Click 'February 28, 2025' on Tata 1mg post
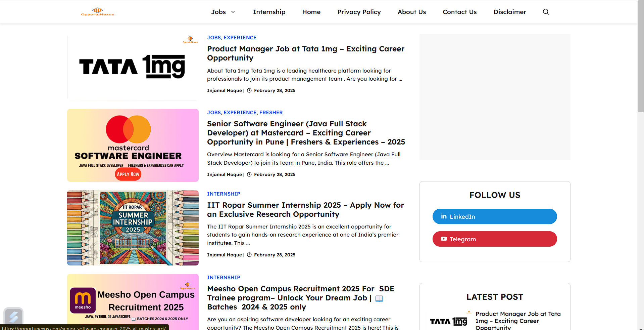 (275, 90)
